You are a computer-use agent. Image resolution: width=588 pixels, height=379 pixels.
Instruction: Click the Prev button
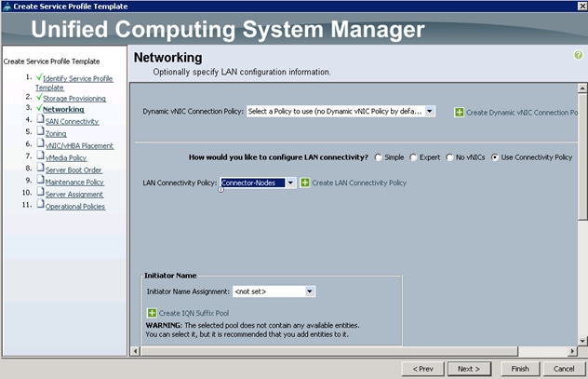pos(423,369)
